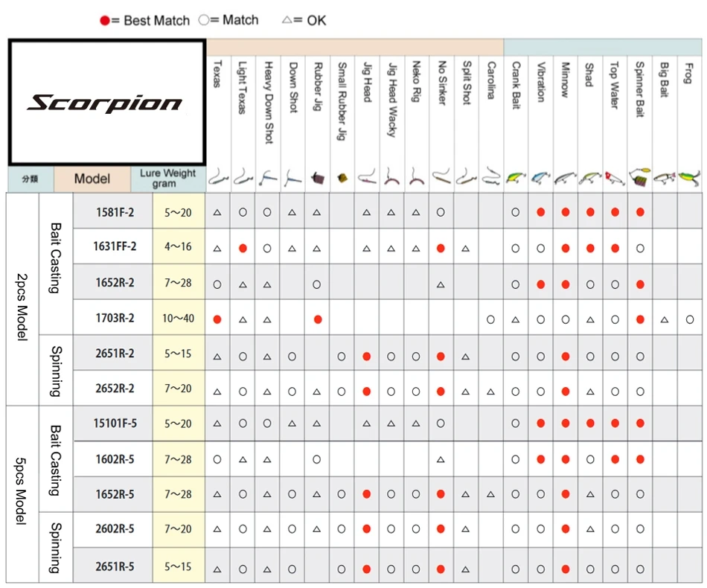
Task: Click the Texas best-match dot for 1703R-2
Action: pos(217,320)
